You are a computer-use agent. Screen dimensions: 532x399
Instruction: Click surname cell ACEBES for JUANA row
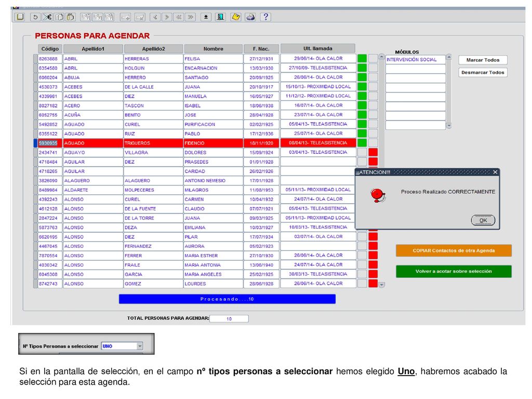coord(93,87)
